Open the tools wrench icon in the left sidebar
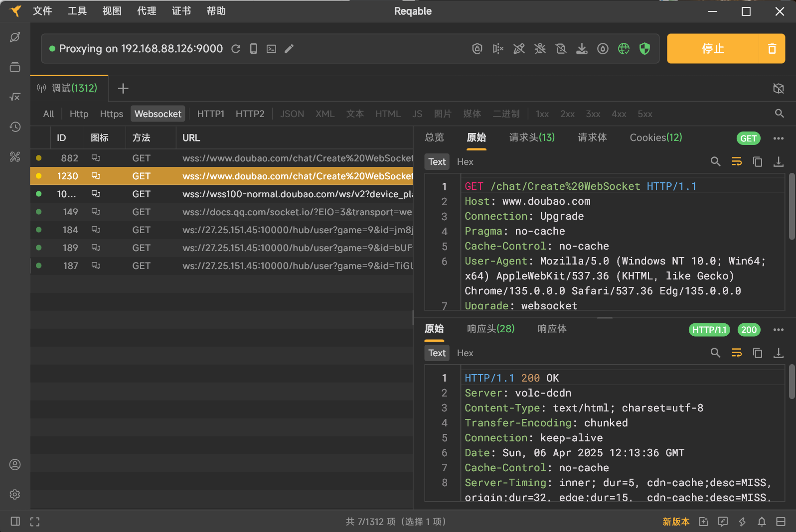Screen dimensions: 796x532 coord(15,157)
